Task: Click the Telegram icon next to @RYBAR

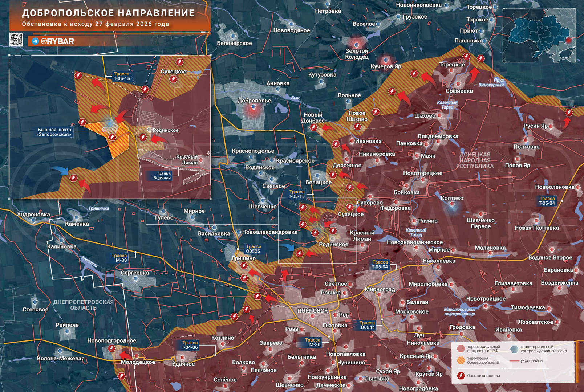Action: pos(35,41)
